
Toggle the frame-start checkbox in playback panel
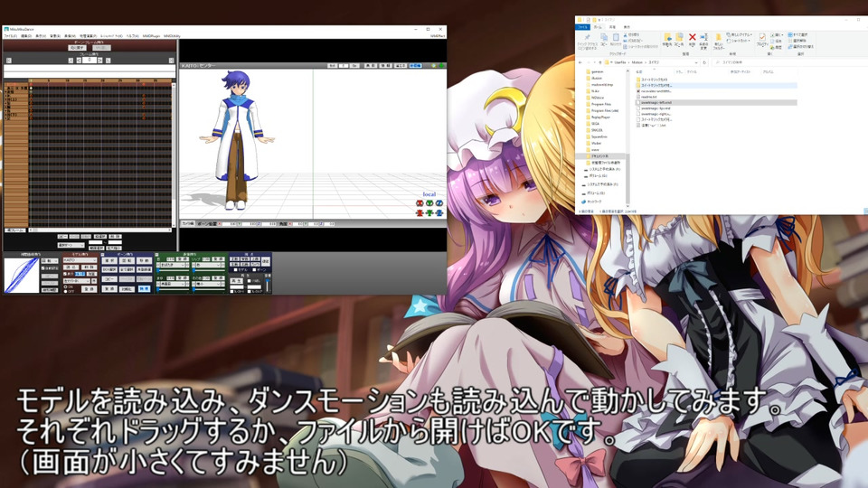(231, 292)
